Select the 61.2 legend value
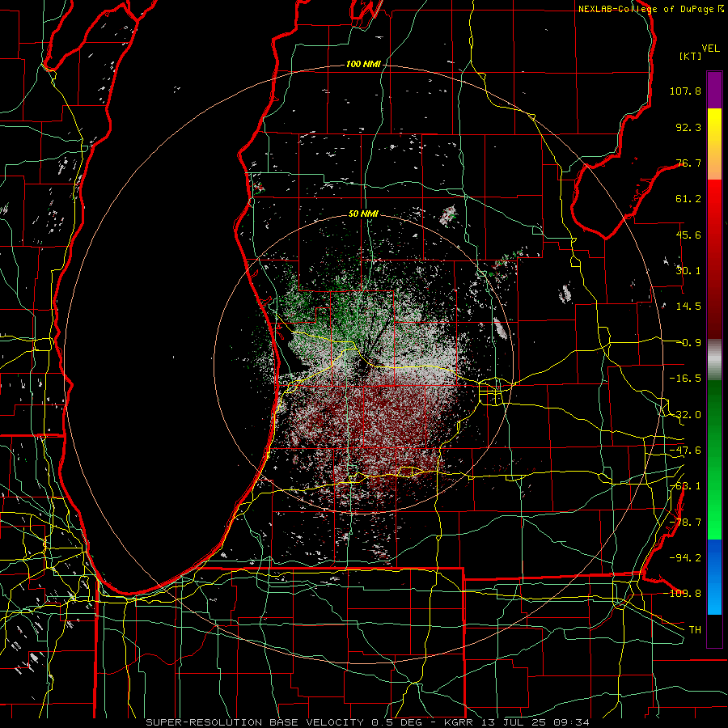This screenshot has width=728, height=728. click(688, 199)
